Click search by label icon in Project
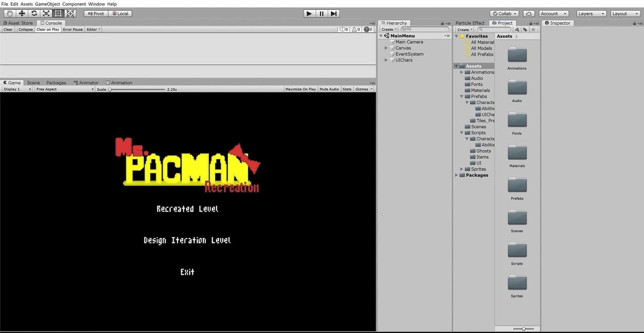Image resolution: width=644 pixels, height=333 pixels. click(x=525, y=29)
